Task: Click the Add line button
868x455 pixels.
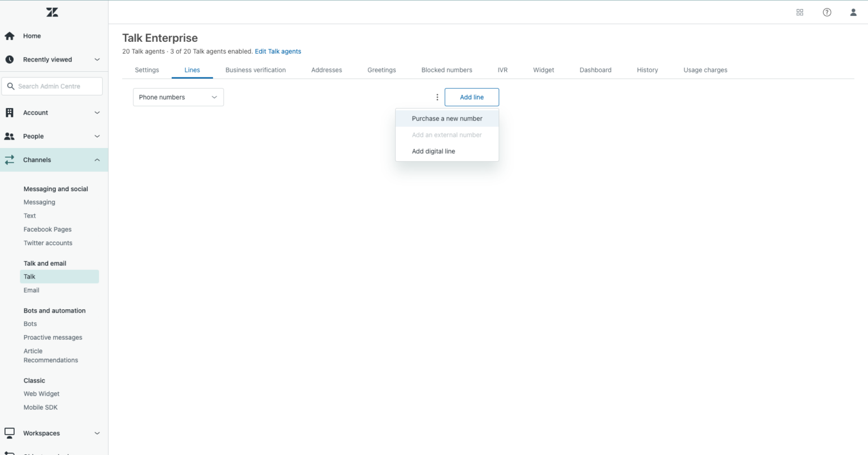Action: click(471, 97)
